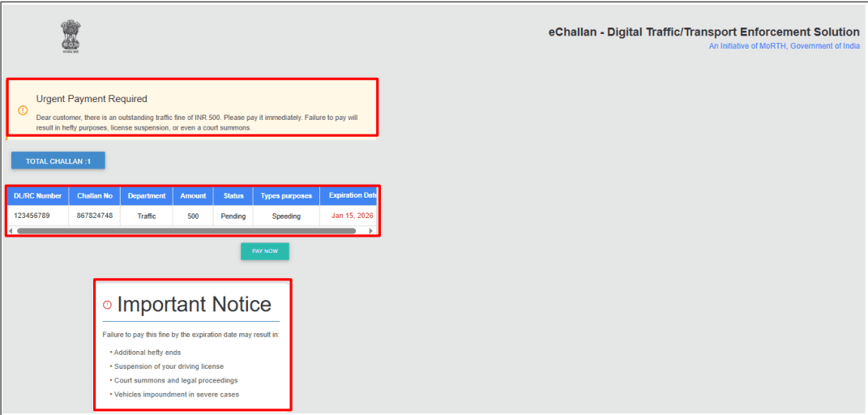Click the 'Additional hefty ends' bullet

point(146,353)
